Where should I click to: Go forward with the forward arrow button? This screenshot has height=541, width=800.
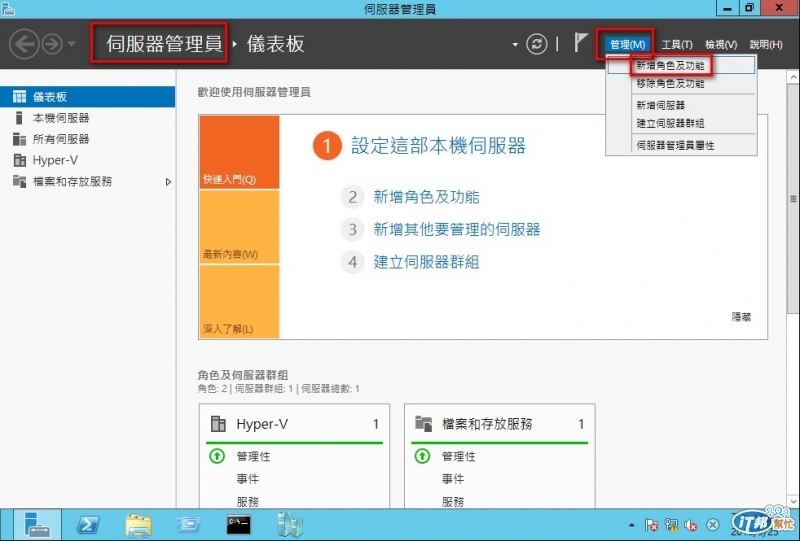(x=52, y=44)
